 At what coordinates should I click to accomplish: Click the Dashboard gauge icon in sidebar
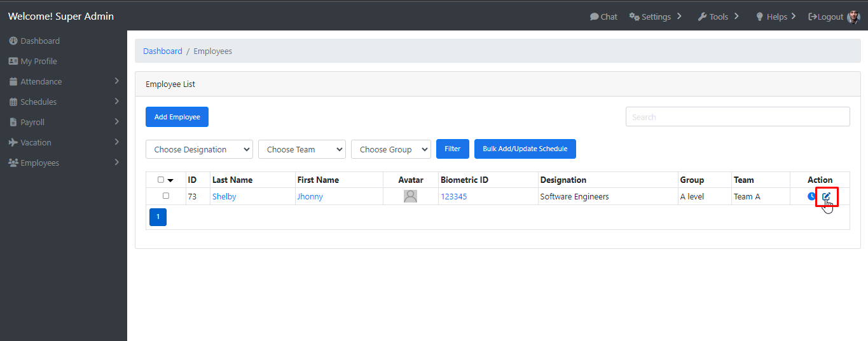(13, 41)
